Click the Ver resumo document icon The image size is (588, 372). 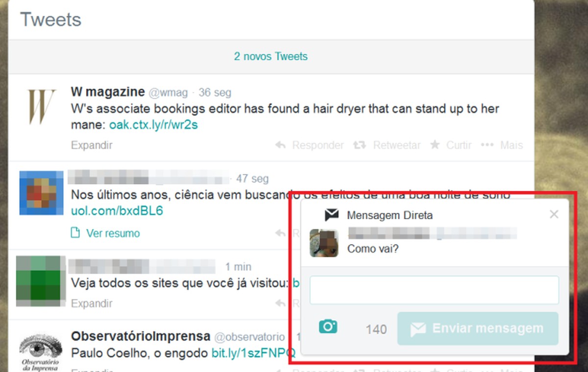[x=74, y=233]
